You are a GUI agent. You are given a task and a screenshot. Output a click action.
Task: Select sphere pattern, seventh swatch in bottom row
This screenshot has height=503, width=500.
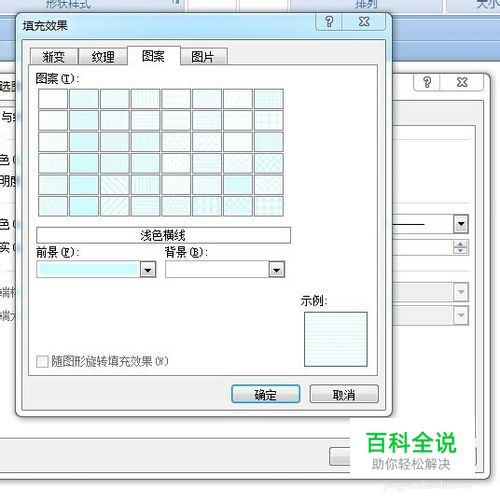click(238, 206)
